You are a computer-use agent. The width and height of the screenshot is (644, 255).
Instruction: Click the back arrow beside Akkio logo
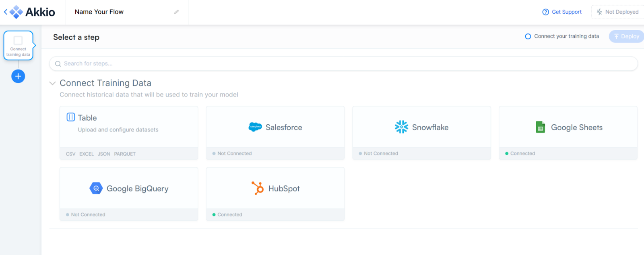(6, 12)
